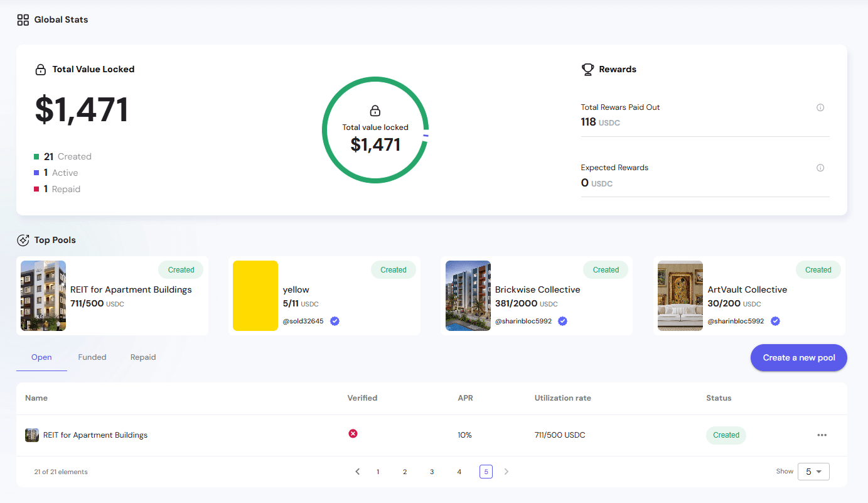Open the @sharinbloc5992 profile on Brickwise card
The width and height of the screenshot is (868, 503).
point(523,321)
